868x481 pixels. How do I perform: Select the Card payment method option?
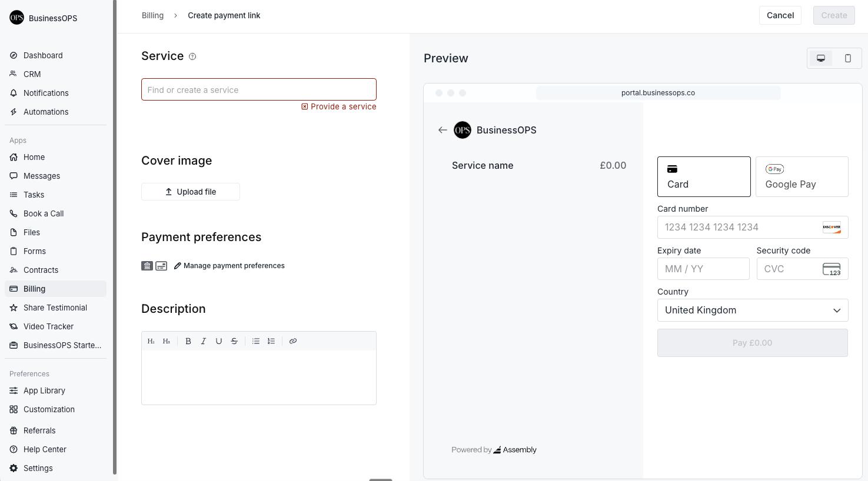tap(704, 176)
